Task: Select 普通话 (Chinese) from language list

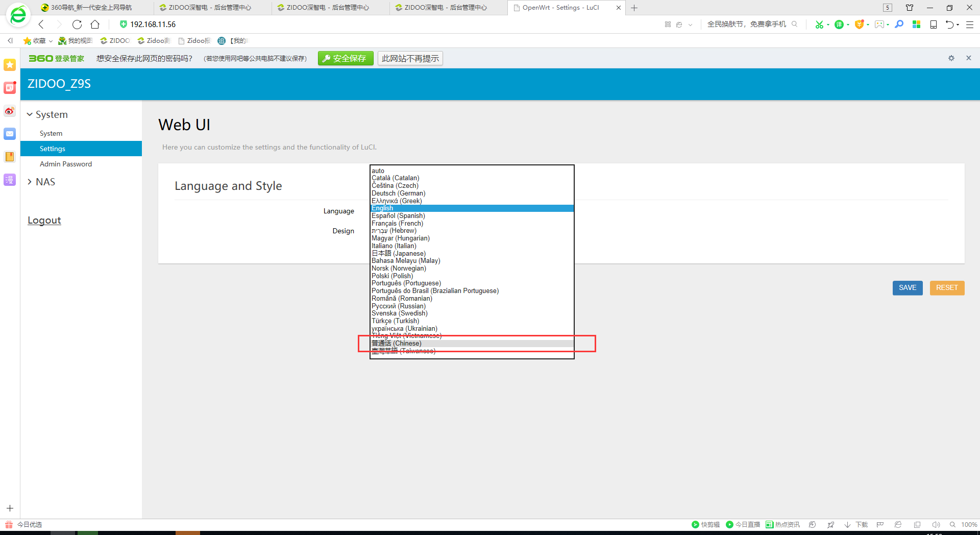Action: point(397,344)
